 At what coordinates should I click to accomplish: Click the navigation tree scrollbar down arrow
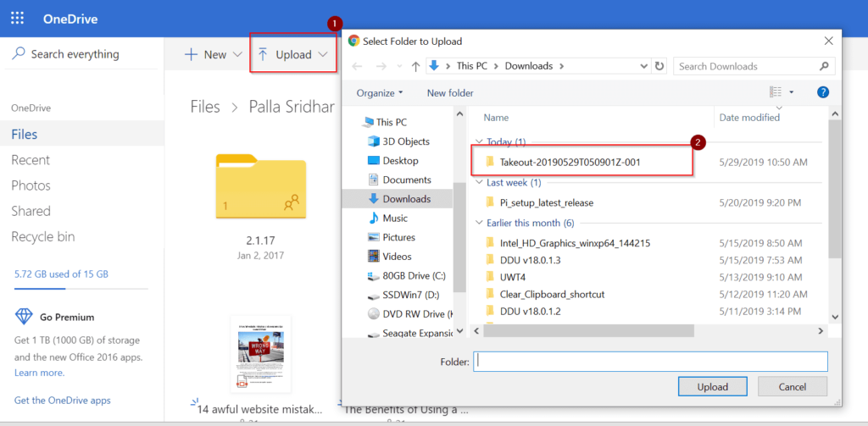coord(459,331)
